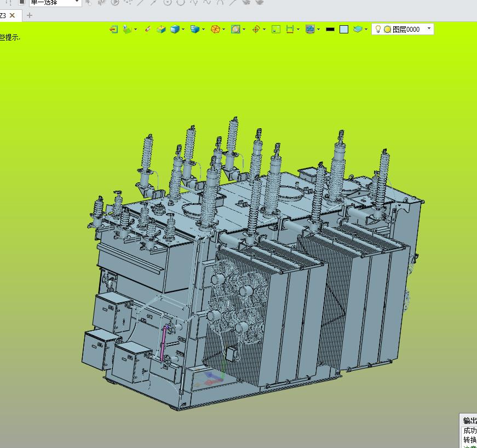Toggle the layer light bulb visibility
This screenshot has height=448, width=477.
point(378,29)
